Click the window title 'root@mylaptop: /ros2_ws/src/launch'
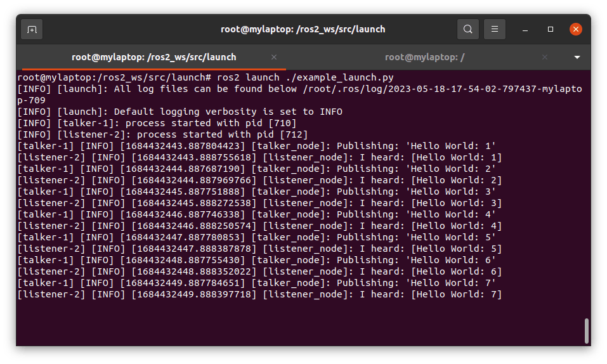Screen dimensions: 607x364 click(303, 29)
